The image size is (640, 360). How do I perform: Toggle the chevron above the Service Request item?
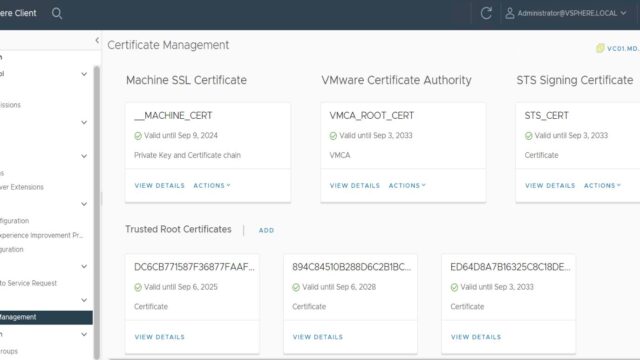click(84, 267)
